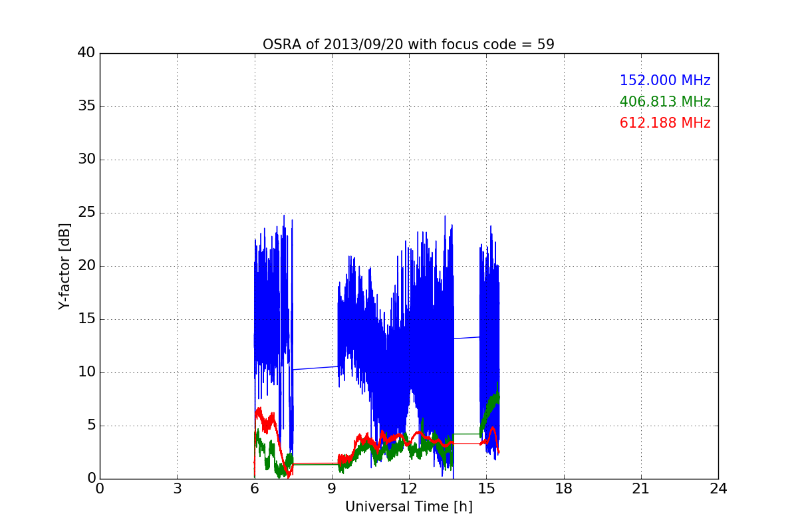Click the Universal Time [h] axis label
Viewport: 798px width, 532px height.
click(408, 507)
